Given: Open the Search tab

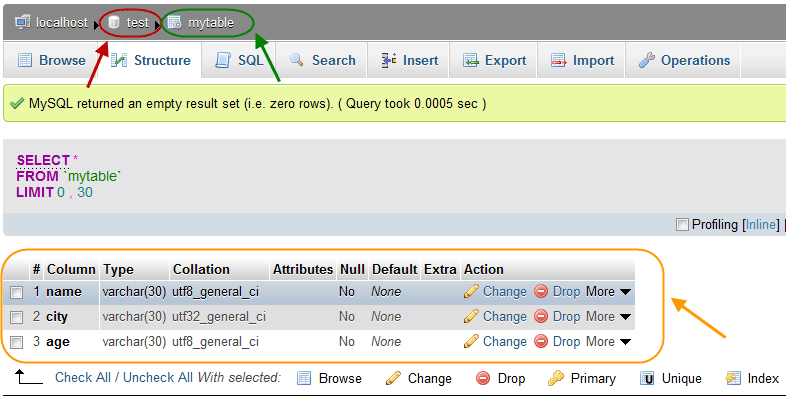Looking at the screenshot, I should [x=322, y=60].
